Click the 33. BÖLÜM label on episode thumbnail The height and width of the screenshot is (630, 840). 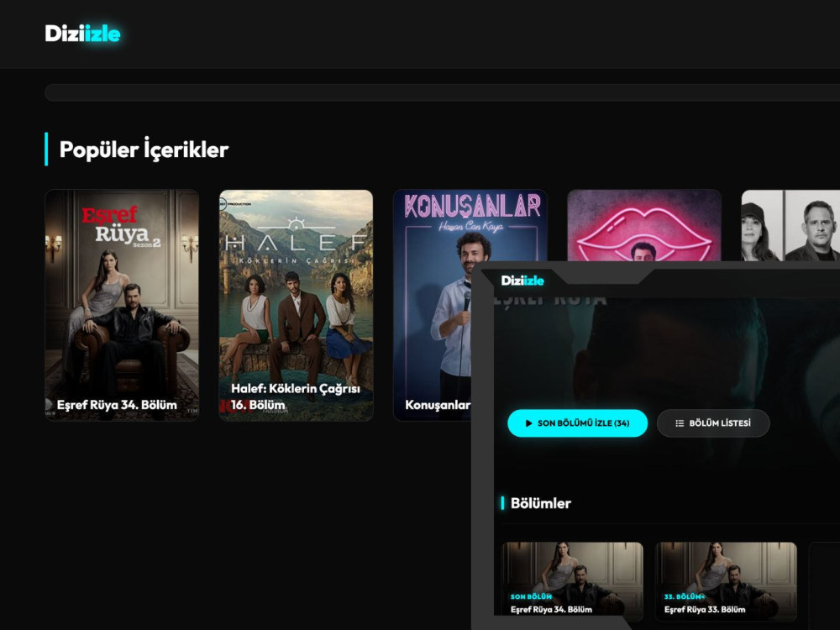(684, 596)
